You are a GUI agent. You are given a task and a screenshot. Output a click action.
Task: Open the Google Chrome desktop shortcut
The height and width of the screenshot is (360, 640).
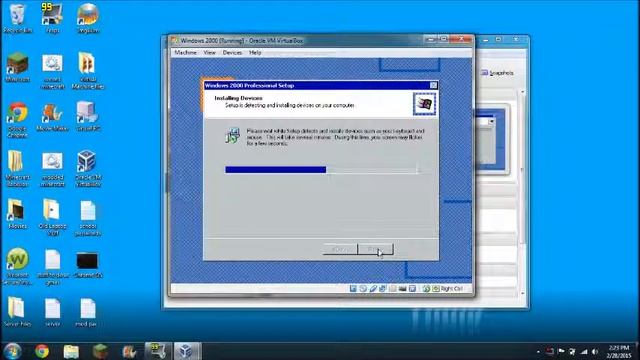pyautogui.click(x=17, y=120)
